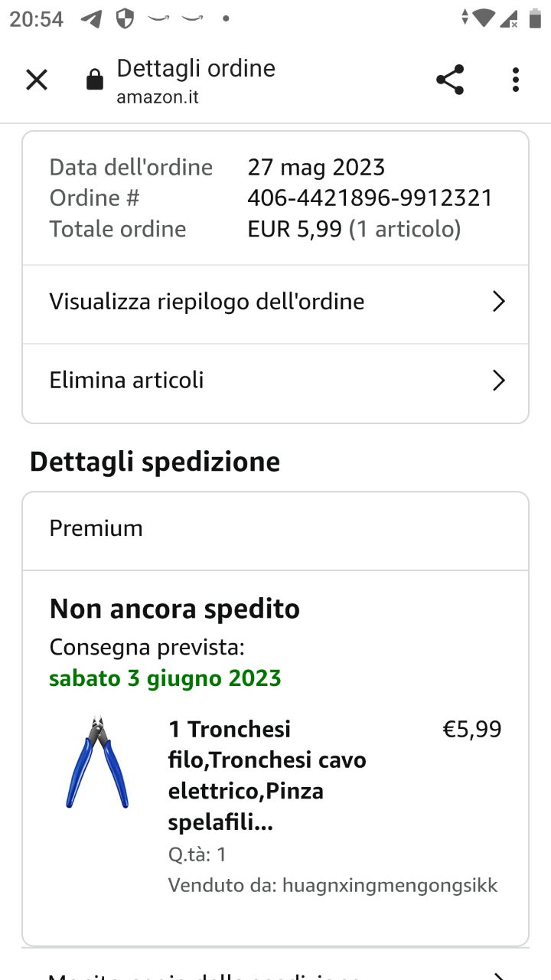Screen dimensions: 551x980
Task: Tap the Dettagli ordine page title
Action: point(196,68)
